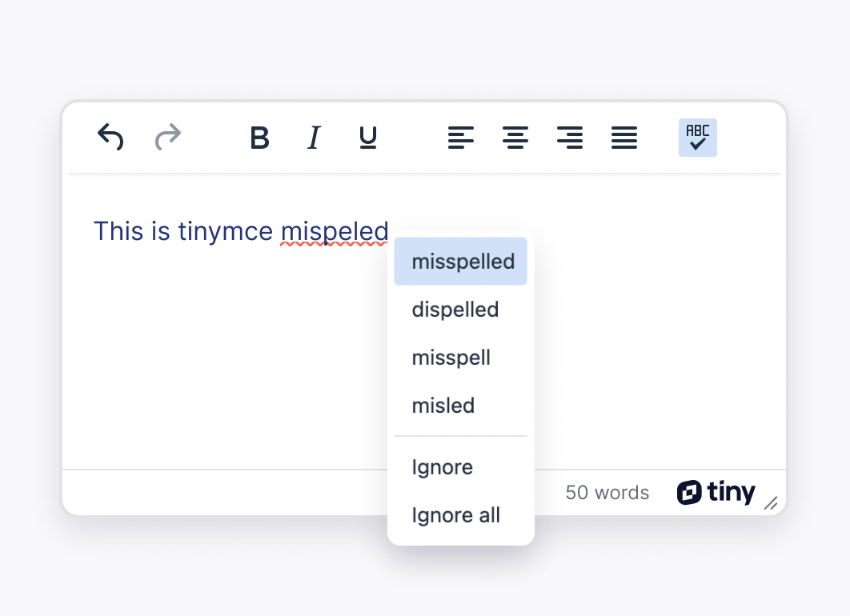Image resolution: width=850 pixels, height=616 pixels.
Task: Click the resize grip in the corner
Action: pos(771,504)
